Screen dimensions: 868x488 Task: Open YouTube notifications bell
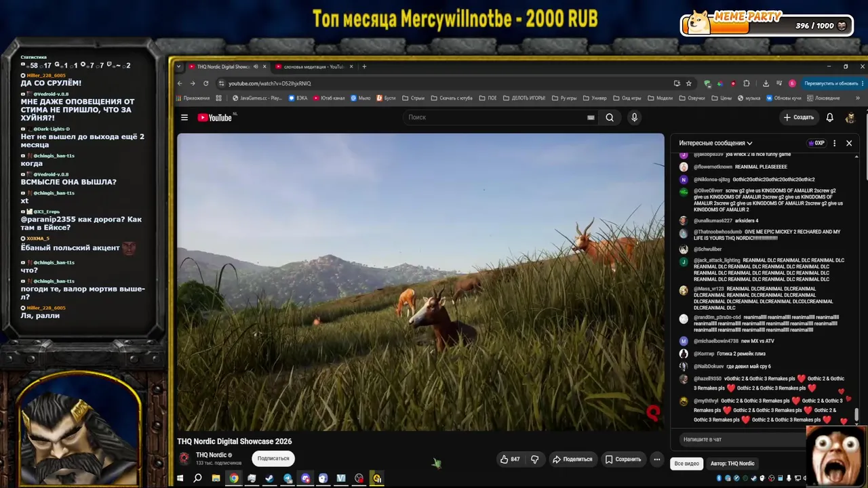click(x=829, y=117)
